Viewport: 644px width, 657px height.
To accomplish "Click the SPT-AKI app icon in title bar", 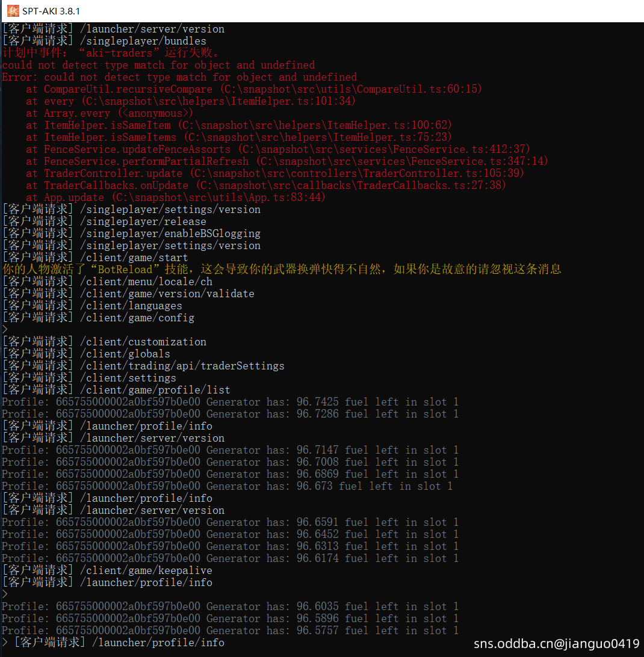I will tap(12, 11).
